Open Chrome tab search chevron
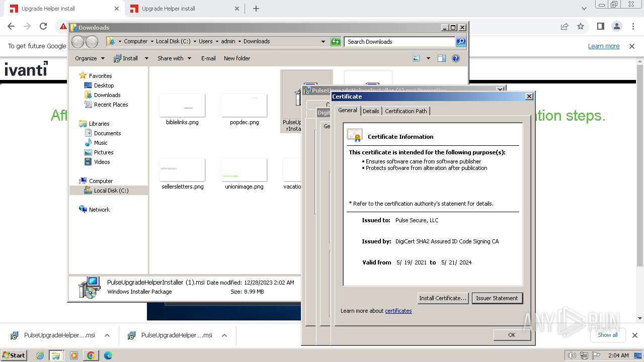This screenshot has width=644, height=362. pyautogui.click(x=584, y=9)
